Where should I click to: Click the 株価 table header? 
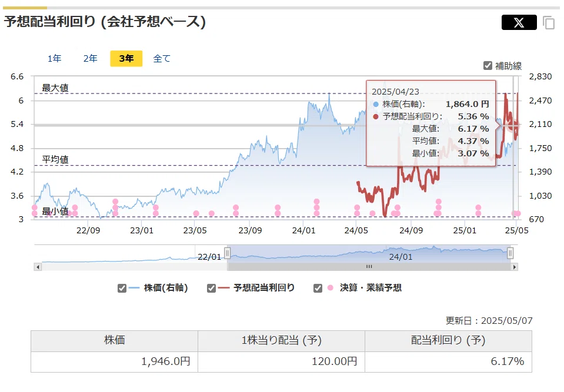114,341
